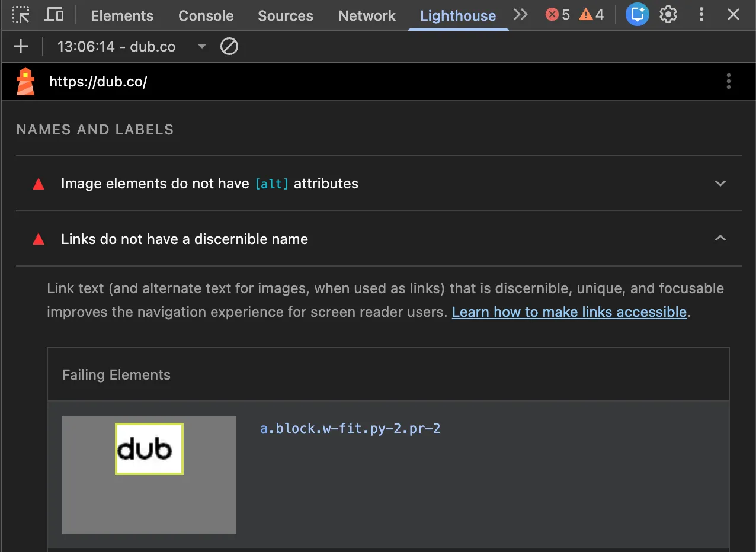Close the DevTools panel
The width and height of the screenshot is (756, 552).
(x=733, y=15)
